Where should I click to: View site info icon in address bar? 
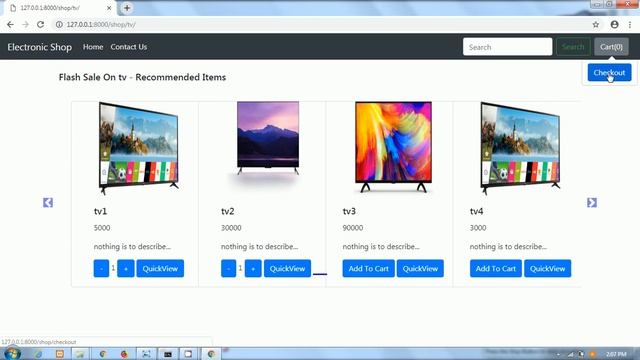(x=59, y=24)
